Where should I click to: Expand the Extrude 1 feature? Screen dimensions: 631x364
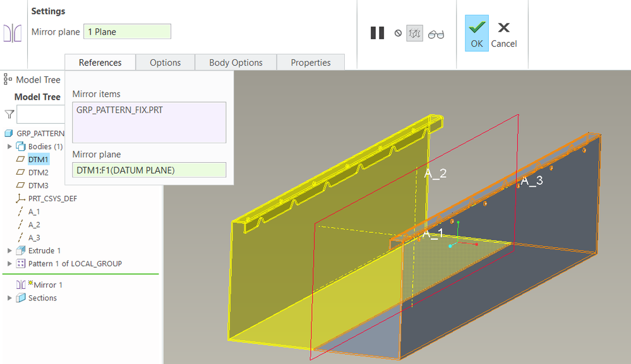(9, 250)
